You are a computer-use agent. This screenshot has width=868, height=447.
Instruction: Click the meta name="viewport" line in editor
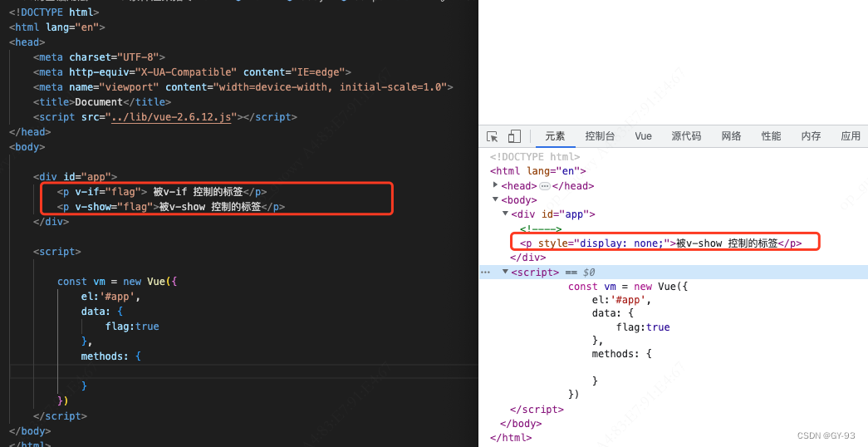click(x=243, y=87)
